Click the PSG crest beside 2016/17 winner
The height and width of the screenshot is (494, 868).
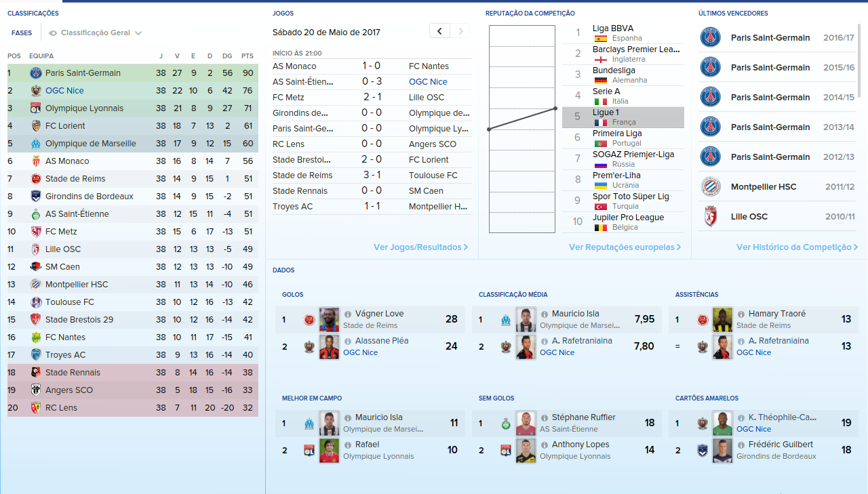[x=710, y=37]
